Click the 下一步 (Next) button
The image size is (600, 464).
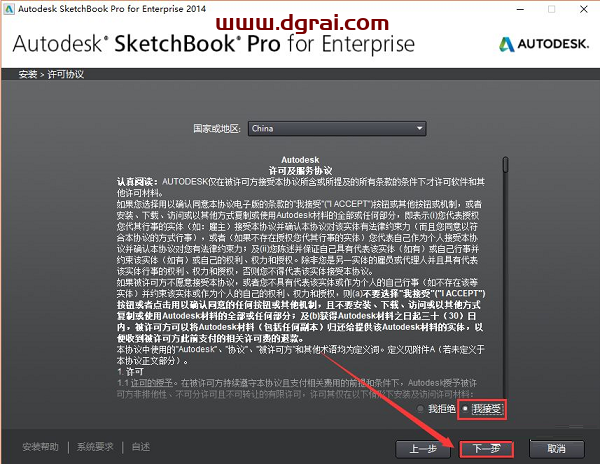[486, 449]
